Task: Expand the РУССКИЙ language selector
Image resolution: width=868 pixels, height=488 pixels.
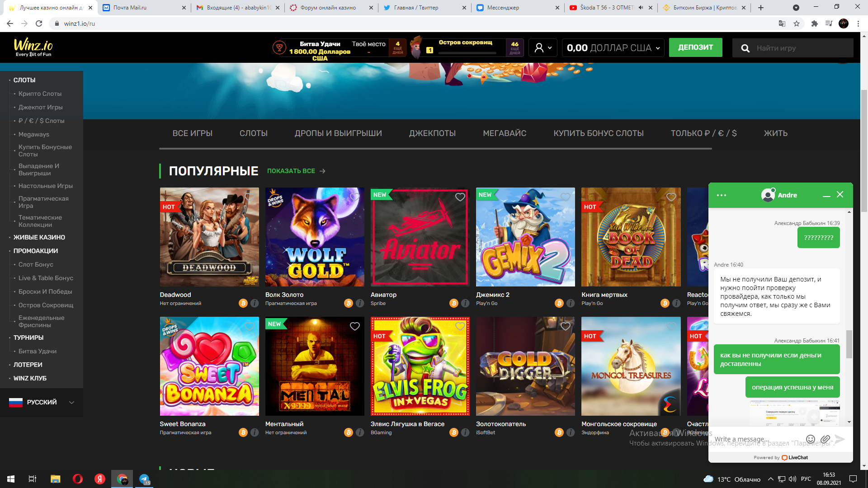Action: point(42,402)
